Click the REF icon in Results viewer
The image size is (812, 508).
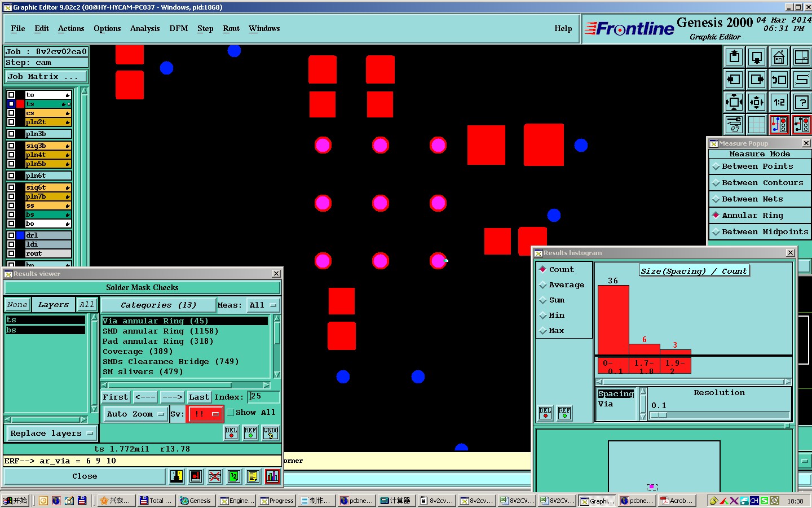pyautogui.click(x=250, y=433)
